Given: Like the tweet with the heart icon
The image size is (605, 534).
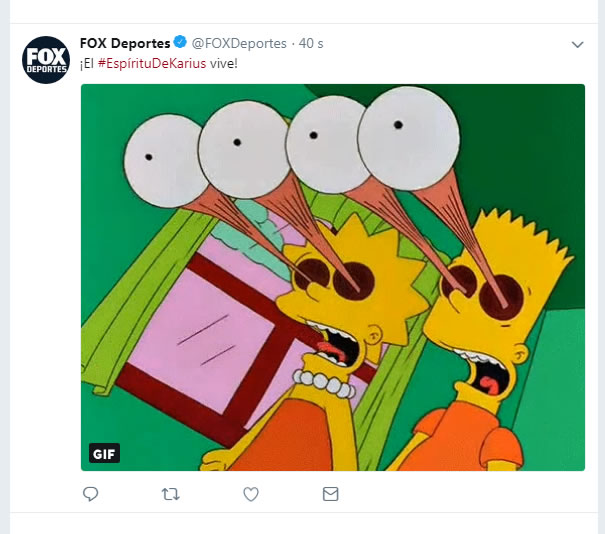Looking at the screenshot, I should [x=251, y=494].
